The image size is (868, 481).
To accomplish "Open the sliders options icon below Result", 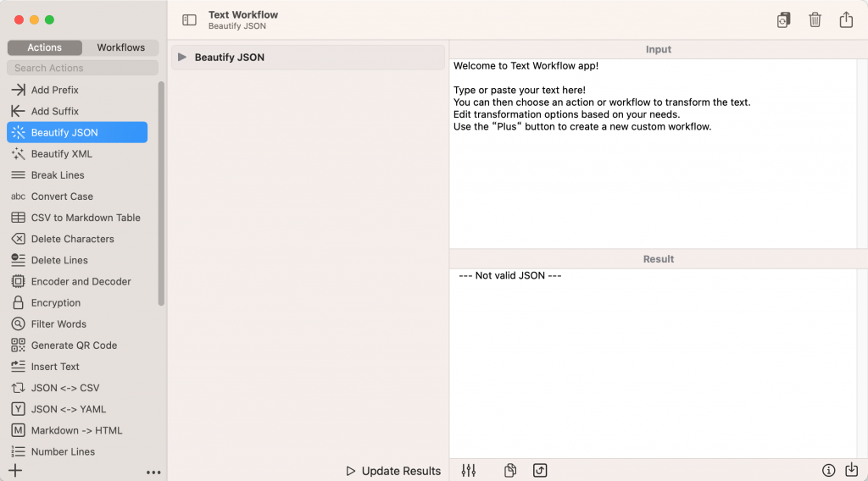I will [x=468, y=470].
